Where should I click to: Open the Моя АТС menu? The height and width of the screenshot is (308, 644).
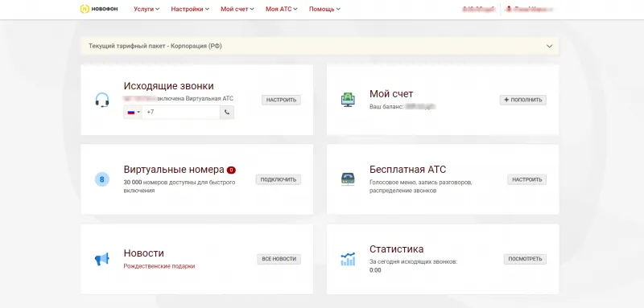[x=281, y=9]
